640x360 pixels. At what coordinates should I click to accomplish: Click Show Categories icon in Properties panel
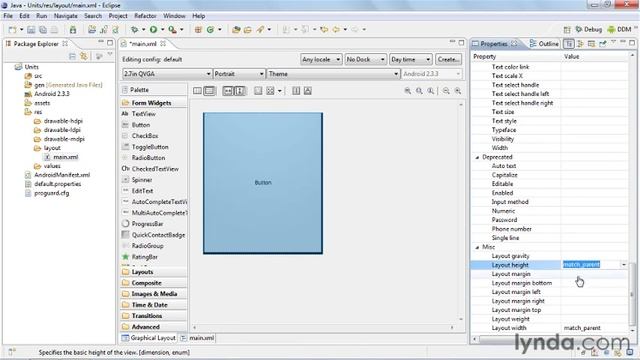click(x=569, y=44)
